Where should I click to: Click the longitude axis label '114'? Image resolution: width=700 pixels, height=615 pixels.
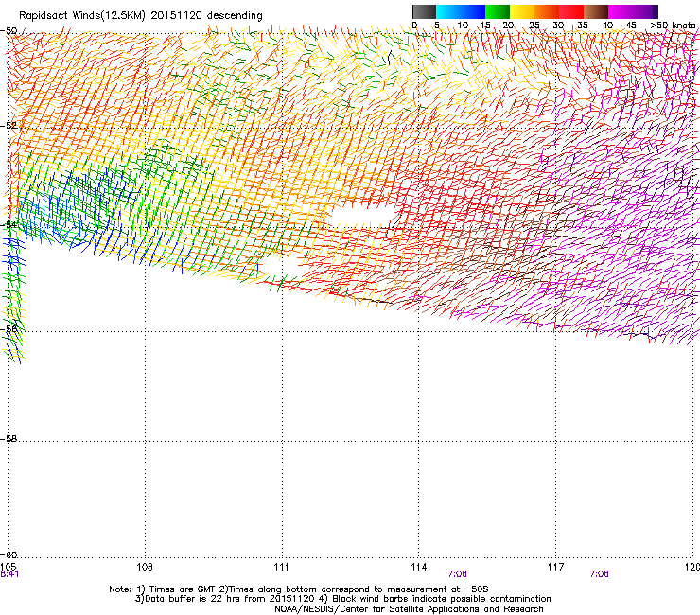pyautogui.click(x=418, y=567)
